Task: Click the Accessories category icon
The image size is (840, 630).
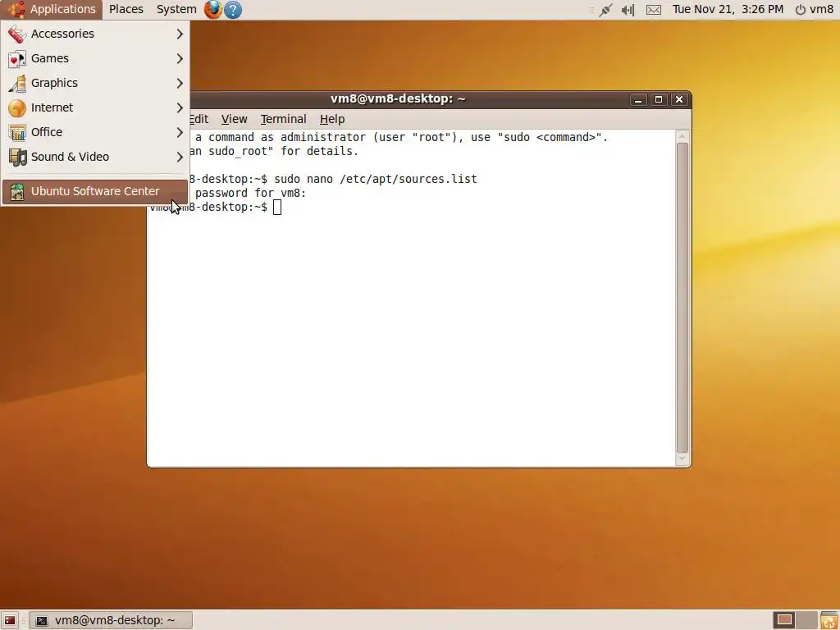Action: coord(17,34)
